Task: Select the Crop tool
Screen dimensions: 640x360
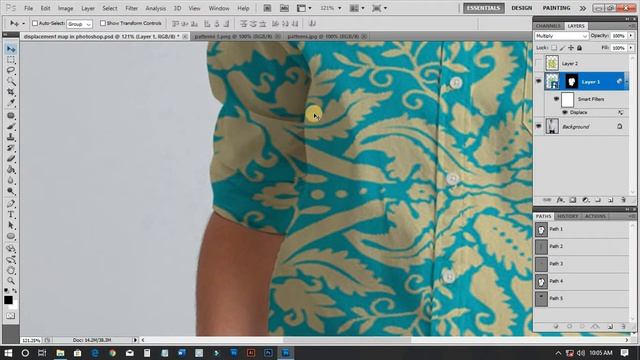Action: click(11, 92)
